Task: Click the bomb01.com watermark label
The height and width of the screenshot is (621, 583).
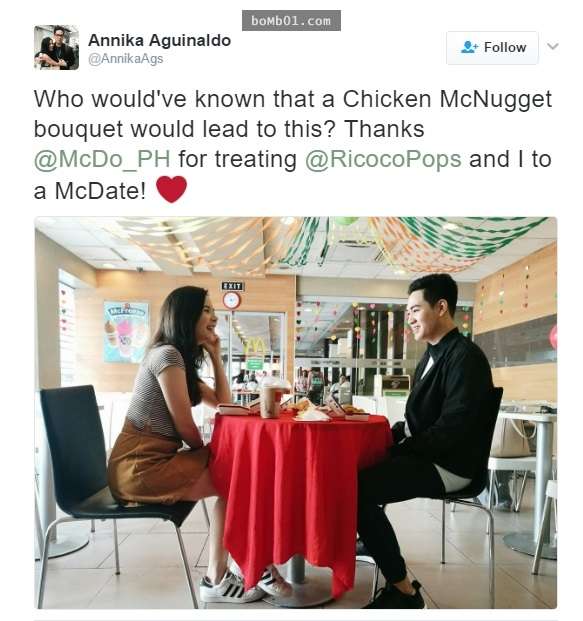Action: click(x=291, y=21)
